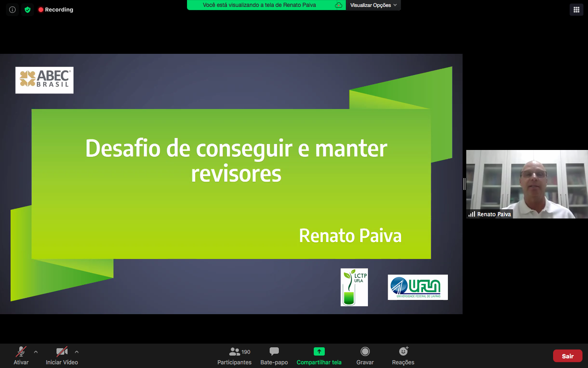Image resolution: width=588 pixels, height=368 pixels.
Task: Click the green encryption shield icon
Action: [28, 10]
